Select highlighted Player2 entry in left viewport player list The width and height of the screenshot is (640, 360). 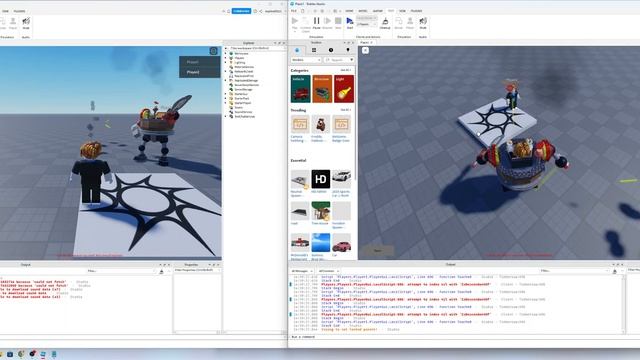200,72
